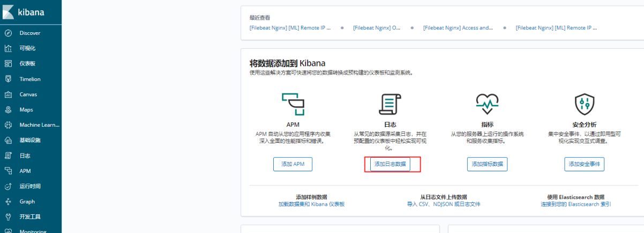Click the APM card illustration icon
Image resolution: width=644 pixels, height=233 pixels.
click(293, 104)
